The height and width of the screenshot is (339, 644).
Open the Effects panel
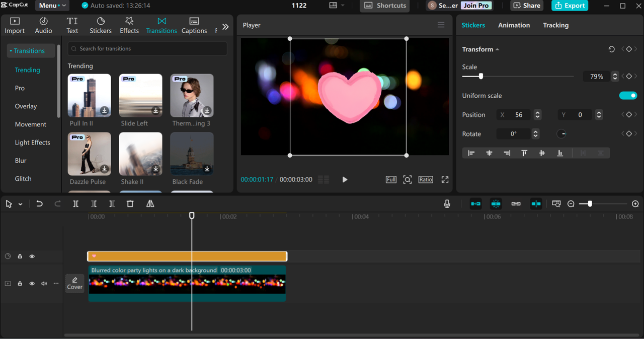(129, 25)
